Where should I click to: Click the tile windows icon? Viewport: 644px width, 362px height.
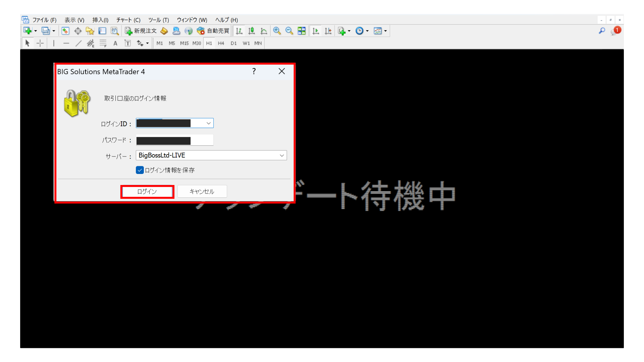coord(302,31)
